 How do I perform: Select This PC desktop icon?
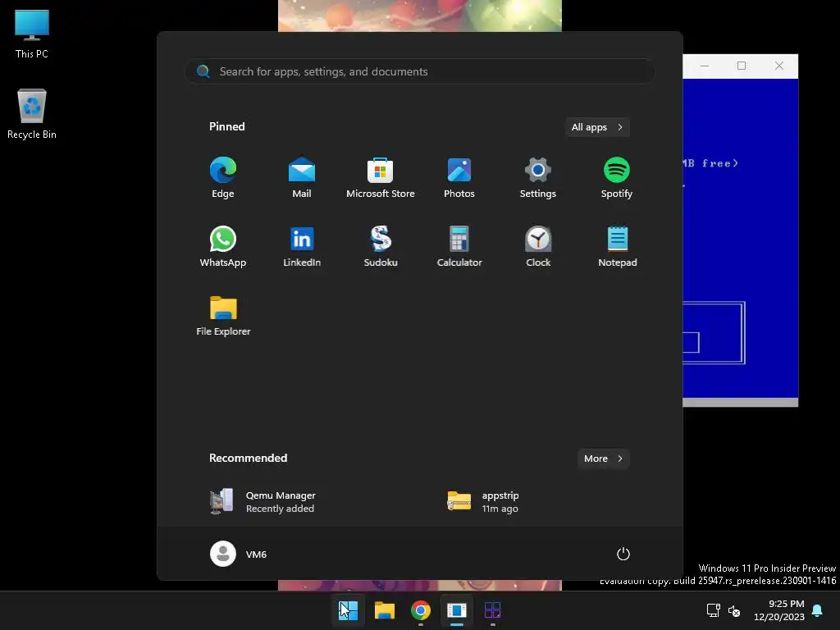click(x=32, y=34)
